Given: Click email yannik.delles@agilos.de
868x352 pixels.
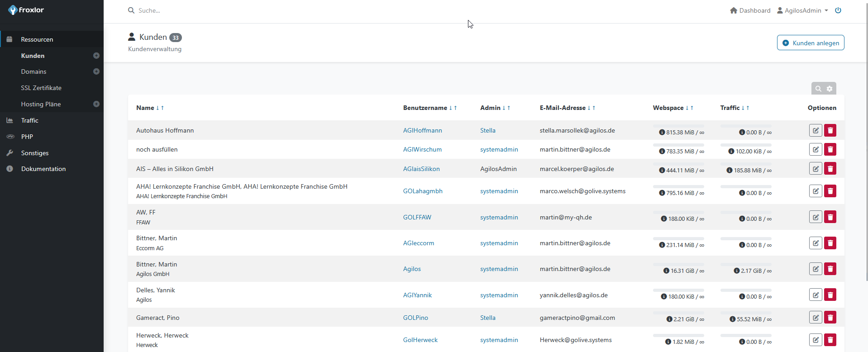Looking at the screenshot, I should pos(574,295).
